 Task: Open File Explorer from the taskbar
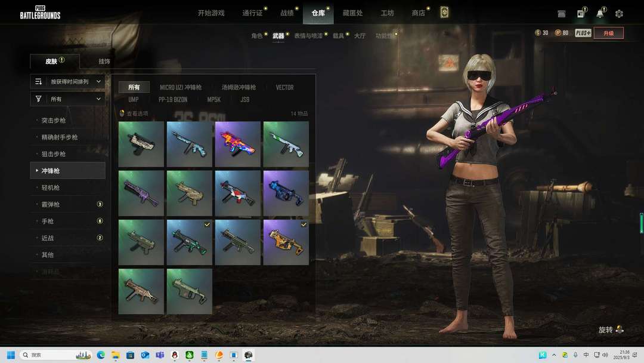(116, 355)
